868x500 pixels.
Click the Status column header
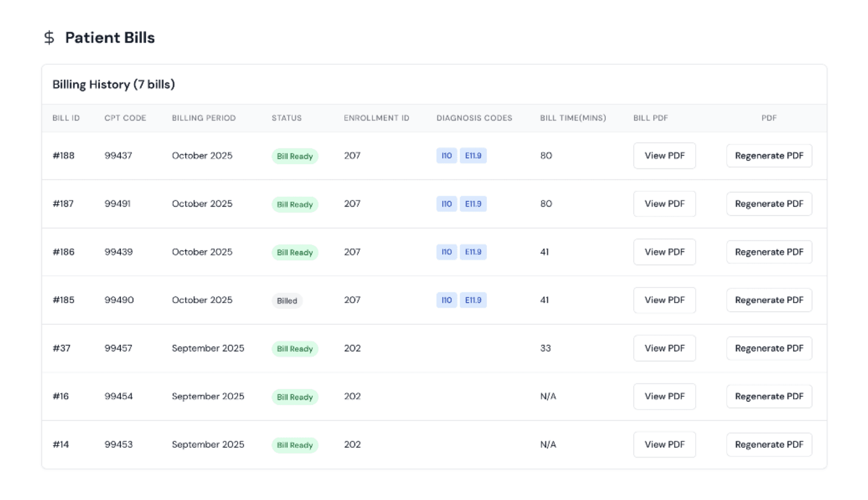click(x=287, y=118)
